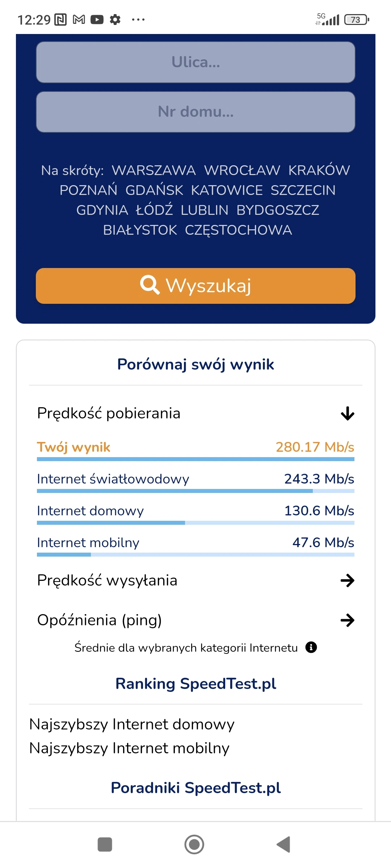Image resolution: width=391 pixels, height=868 pixels.
Task: Tap the settings gear icon in status bar
Action: pyautogui.click(x=115, y=20)
